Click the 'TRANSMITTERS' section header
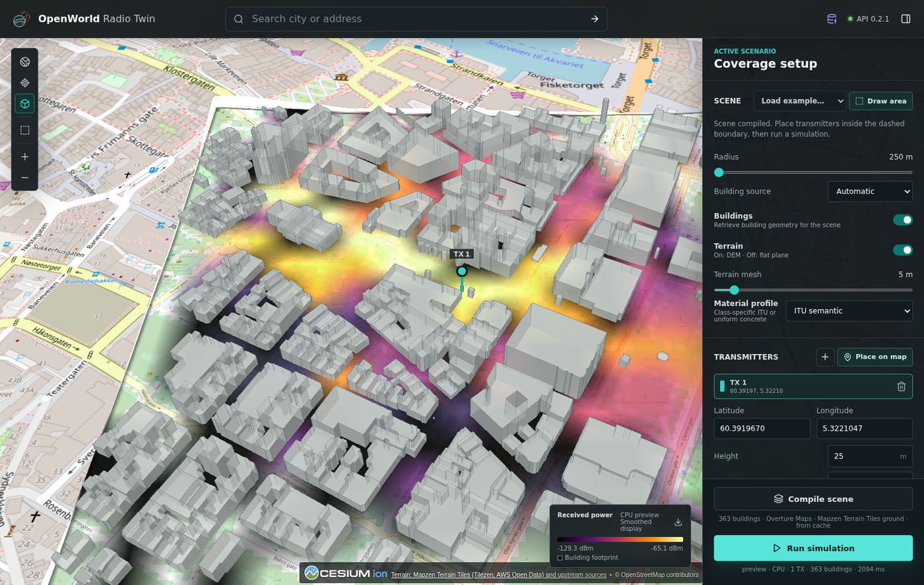 [746, 357]
